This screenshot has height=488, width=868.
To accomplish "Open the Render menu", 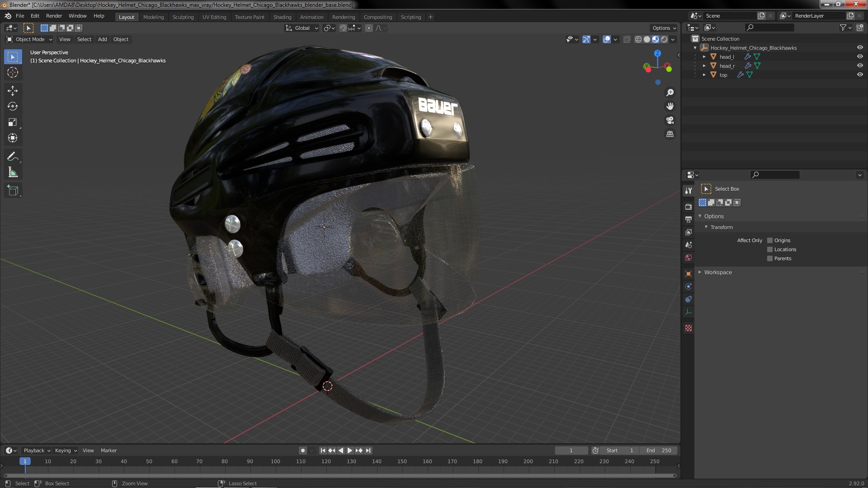I will [x=54, y=16].
